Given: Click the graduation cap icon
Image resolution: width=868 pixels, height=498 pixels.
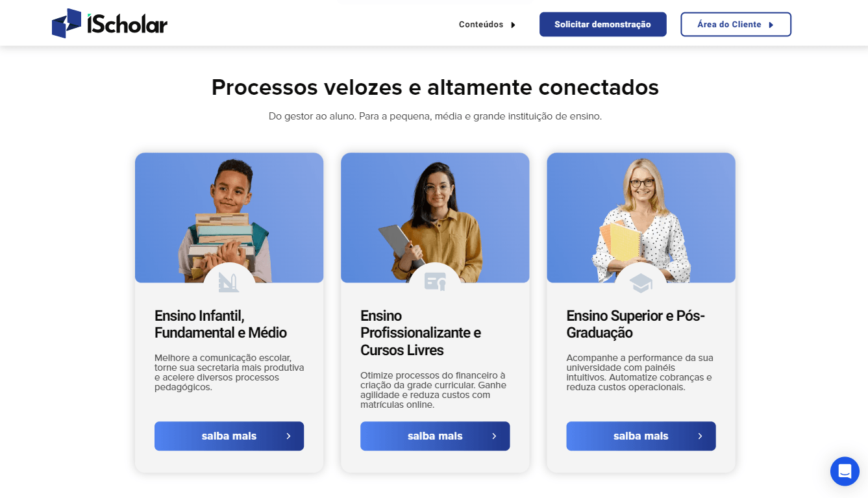Looking at the screenshot, I should (641, 282).
